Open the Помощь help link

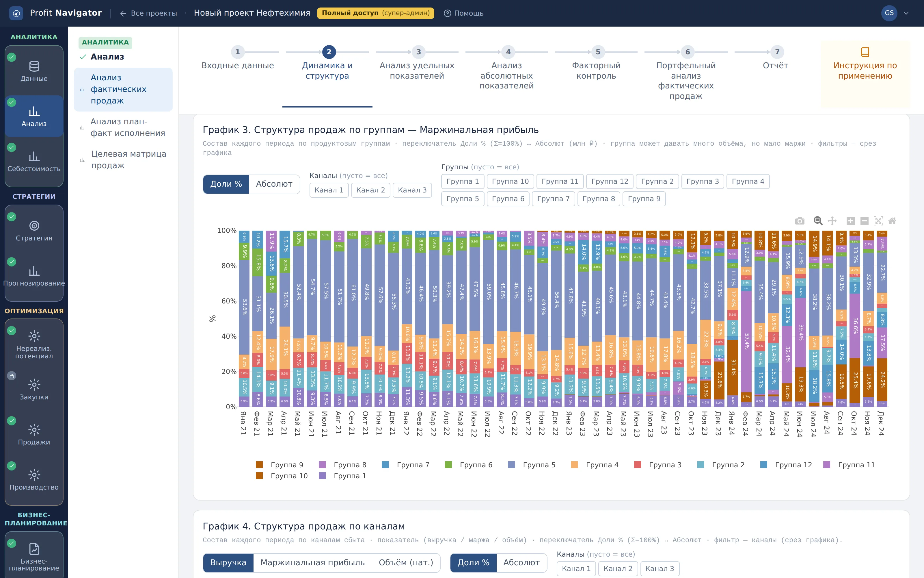[463, 13]
